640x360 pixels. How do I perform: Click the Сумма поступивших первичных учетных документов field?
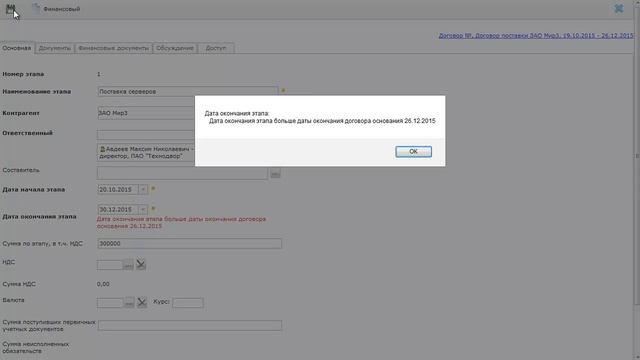click(189, 325)
